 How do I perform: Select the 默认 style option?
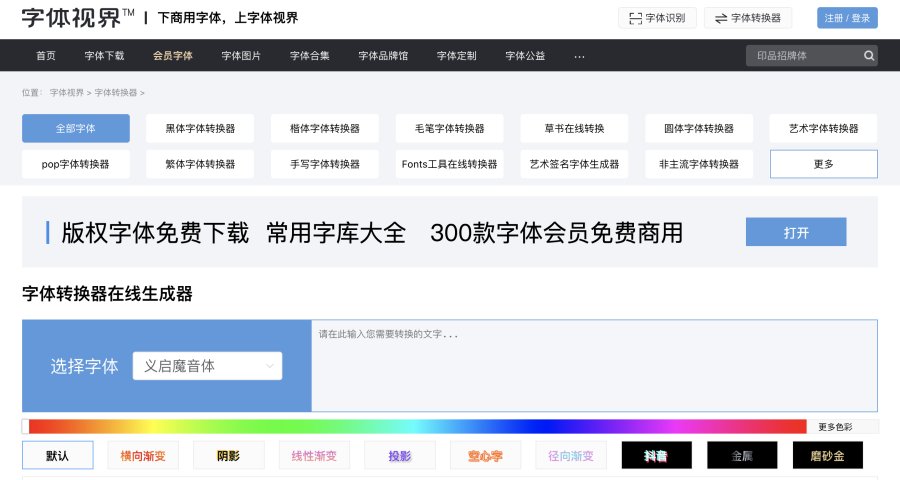pos(57,456)
